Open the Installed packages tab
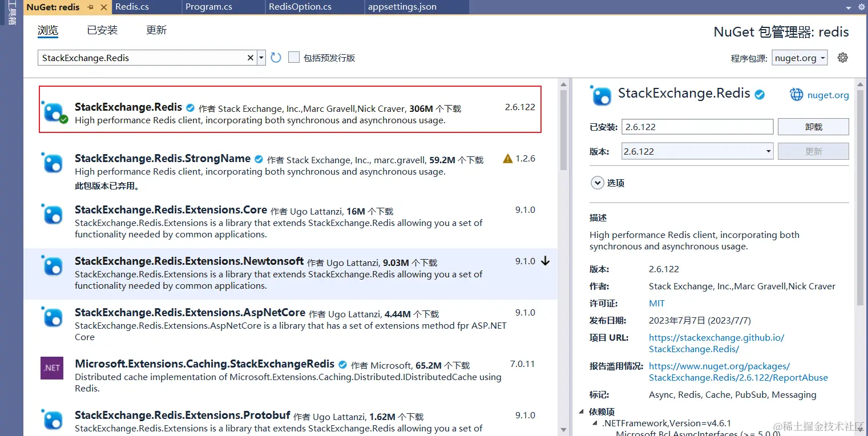 click(102, 30)
